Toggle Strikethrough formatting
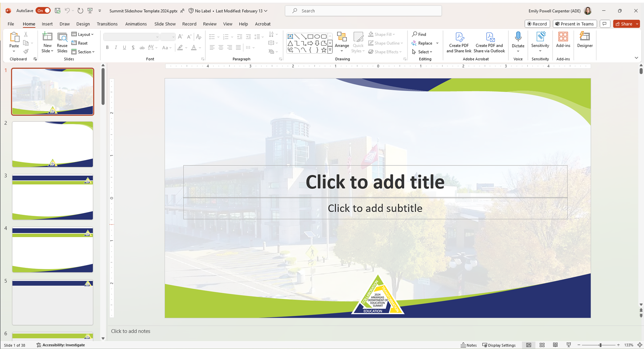The height and width of the screenshot is (349, 644). [142, 48]
